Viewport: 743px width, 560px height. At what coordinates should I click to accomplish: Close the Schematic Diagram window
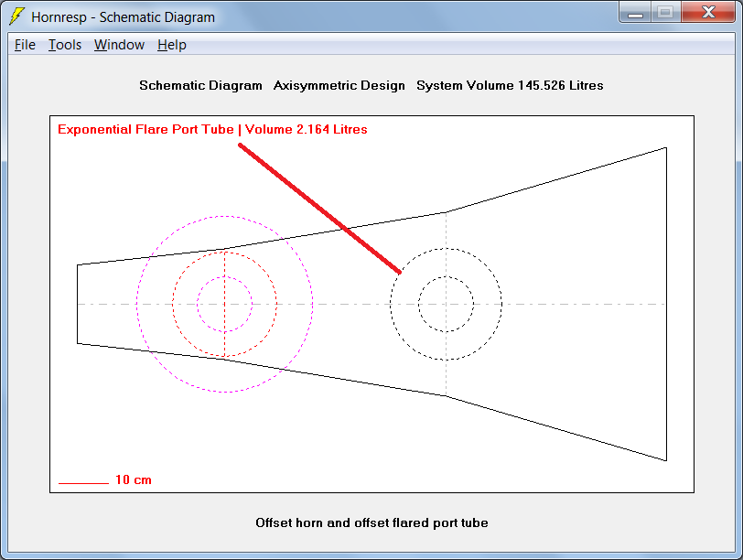click(708, 12)
